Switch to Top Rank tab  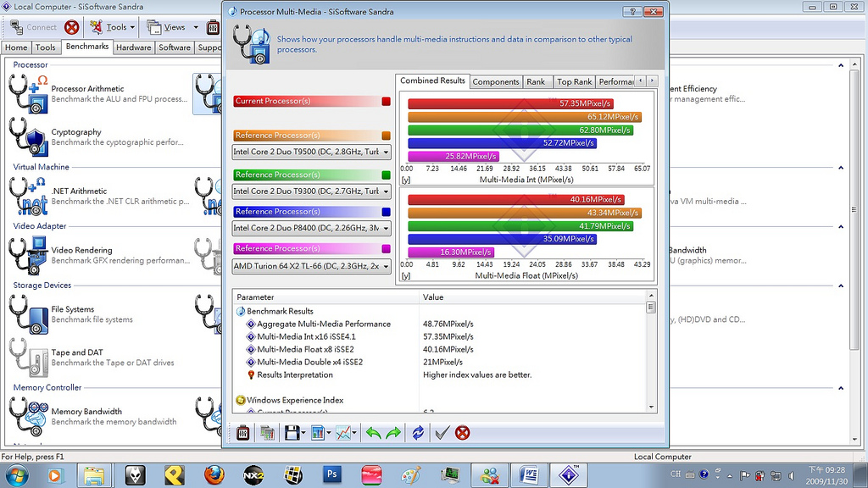point(574,82)
